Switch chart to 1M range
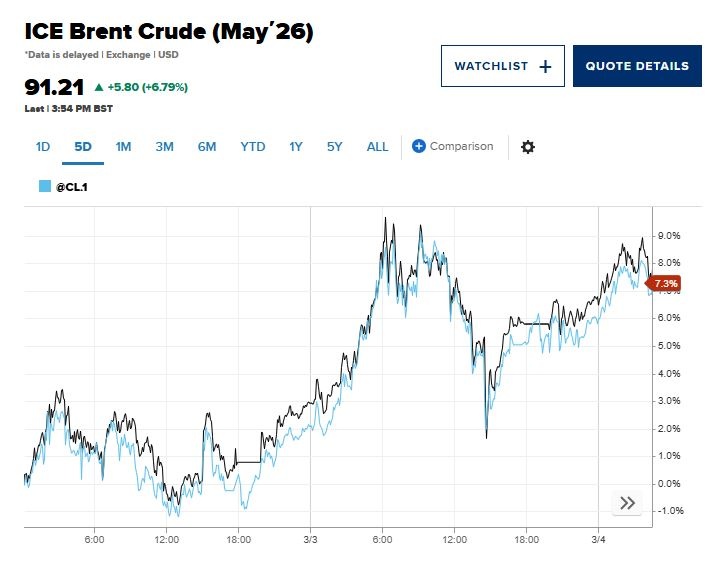Image resolution: width=720 pixels, height=573 pixels. 123,147
